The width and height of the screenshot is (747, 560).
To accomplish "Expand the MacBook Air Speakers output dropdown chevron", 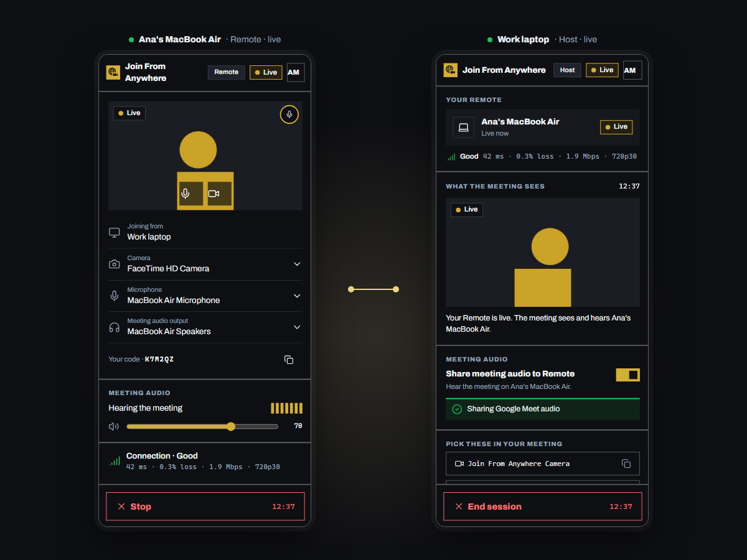I will 297,327.
